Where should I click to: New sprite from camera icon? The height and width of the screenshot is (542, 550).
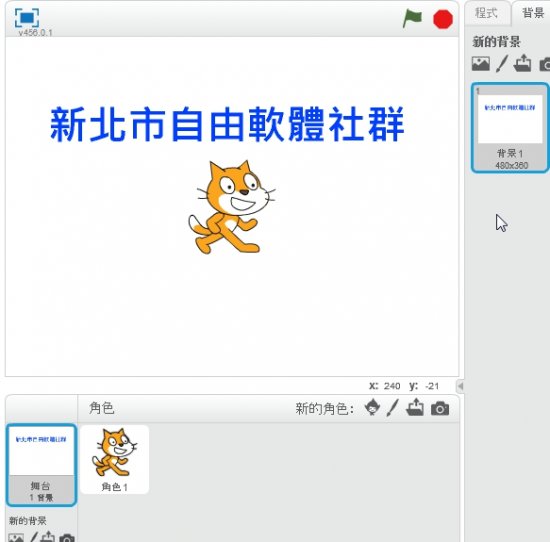440,409
